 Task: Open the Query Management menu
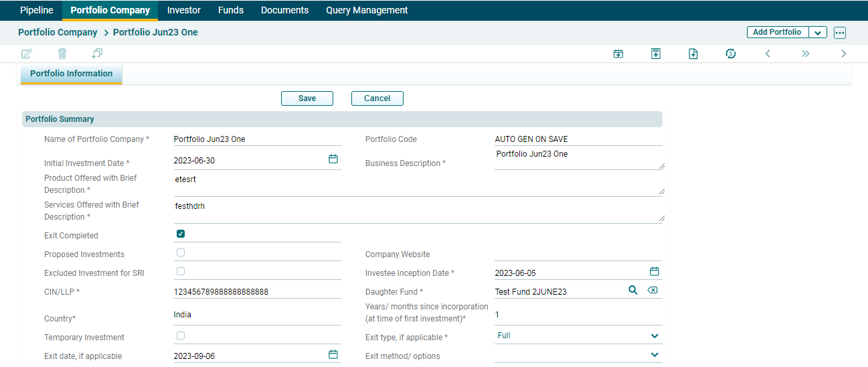coord(367,10)
